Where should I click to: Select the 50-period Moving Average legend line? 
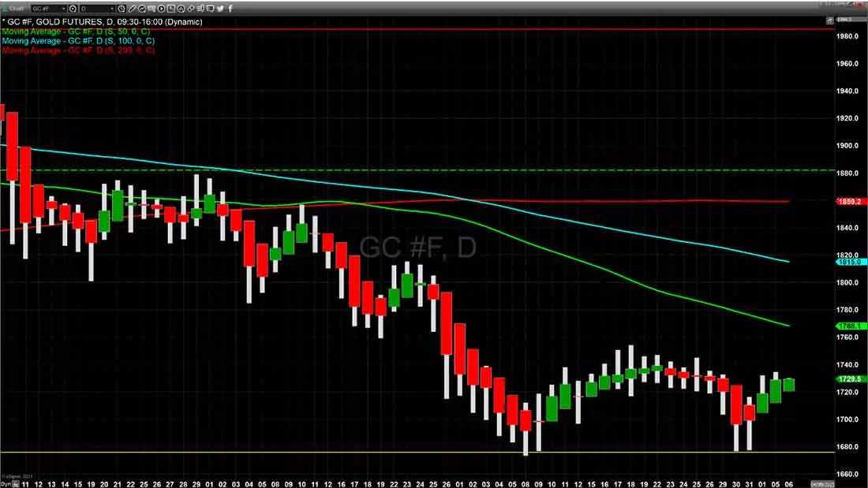(x=76, y=32)
